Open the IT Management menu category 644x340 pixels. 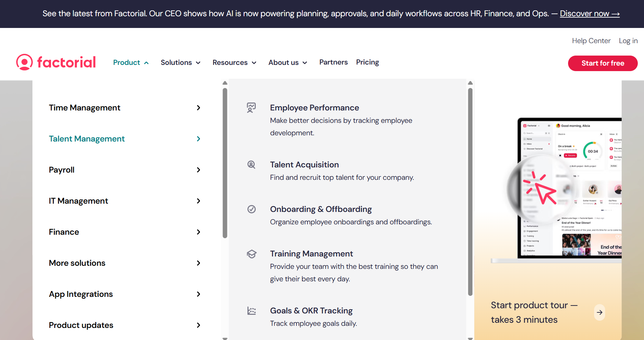(78, 201)
